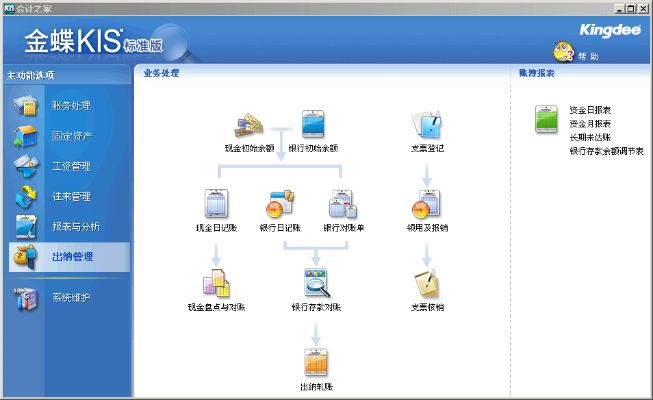Viewport: 653px width, 400px height.
Task: Open 银行存款对账 magnifier icon
Action: click(x=314, y=284)
